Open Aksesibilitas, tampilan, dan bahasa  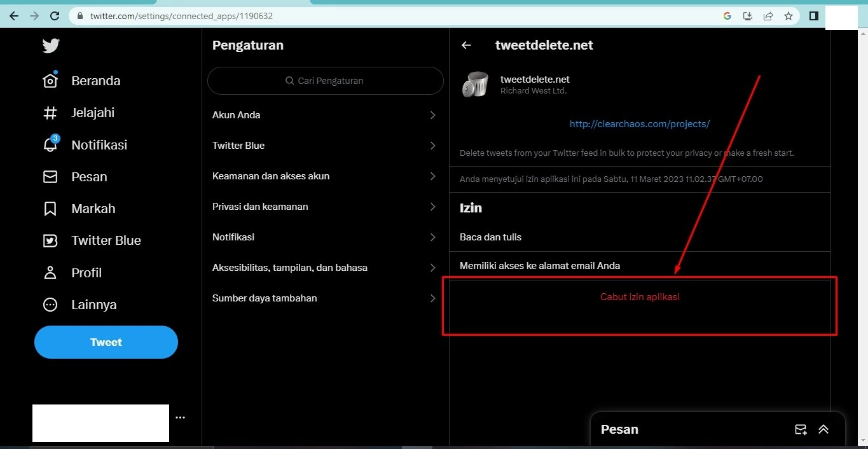coord(325,268)
